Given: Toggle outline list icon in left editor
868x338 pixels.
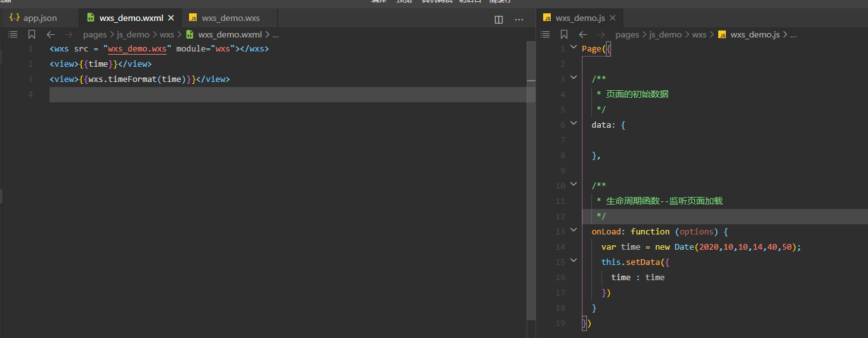Looking at the screenshot, I should tap(13, 35).
